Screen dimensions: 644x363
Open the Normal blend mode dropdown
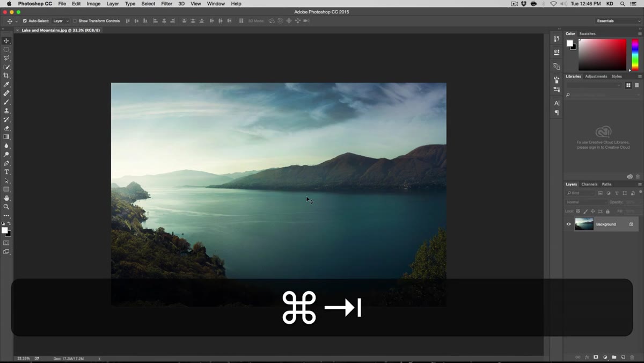[586, 202]
